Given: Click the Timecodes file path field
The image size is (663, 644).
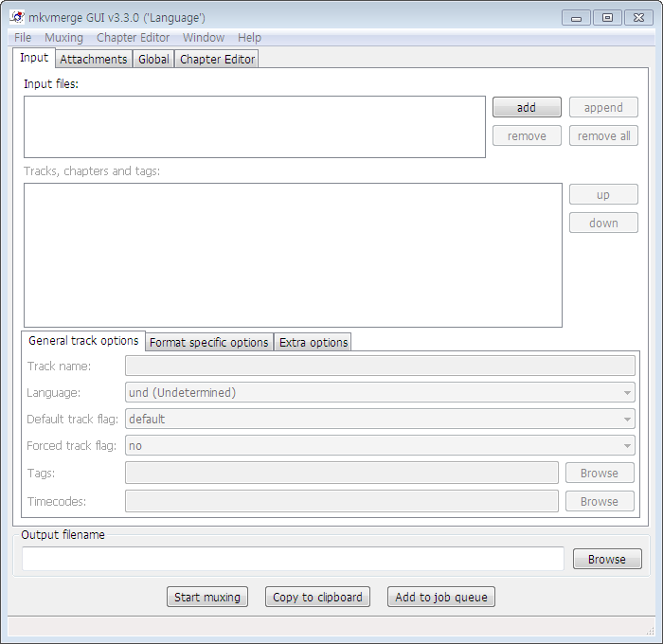Looking at the screenshot, I should pos(342,501).
